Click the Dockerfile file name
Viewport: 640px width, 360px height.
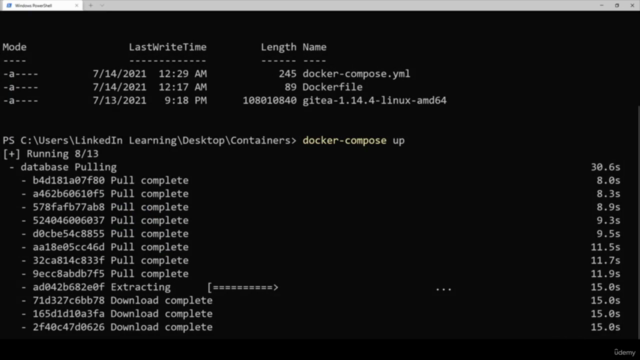tap(332, 87)
